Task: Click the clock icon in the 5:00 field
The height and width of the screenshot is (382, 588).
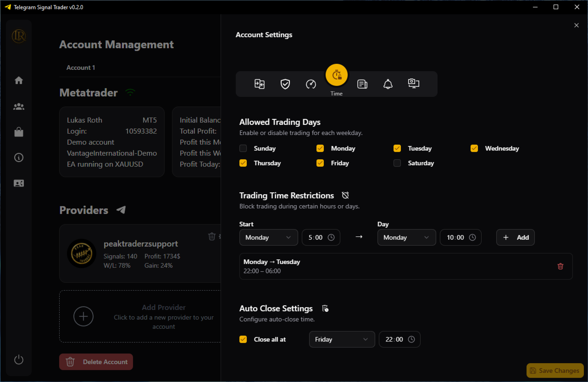Action: [331, 237]
